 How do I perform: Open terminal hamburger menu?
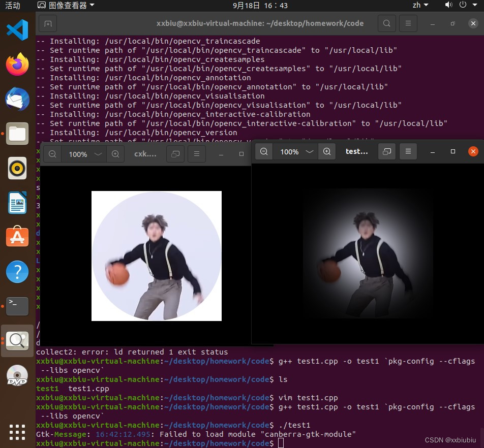[408, 23]
